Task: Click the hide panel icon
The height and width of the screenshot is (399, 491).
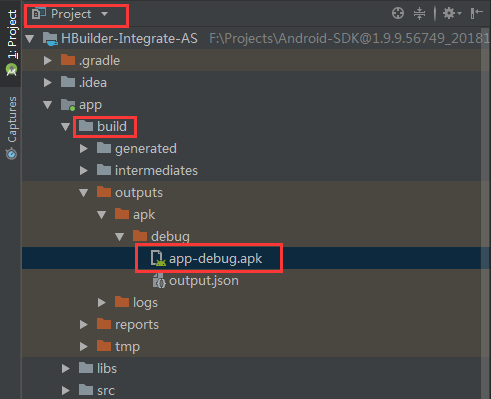Action: (477, 14)
